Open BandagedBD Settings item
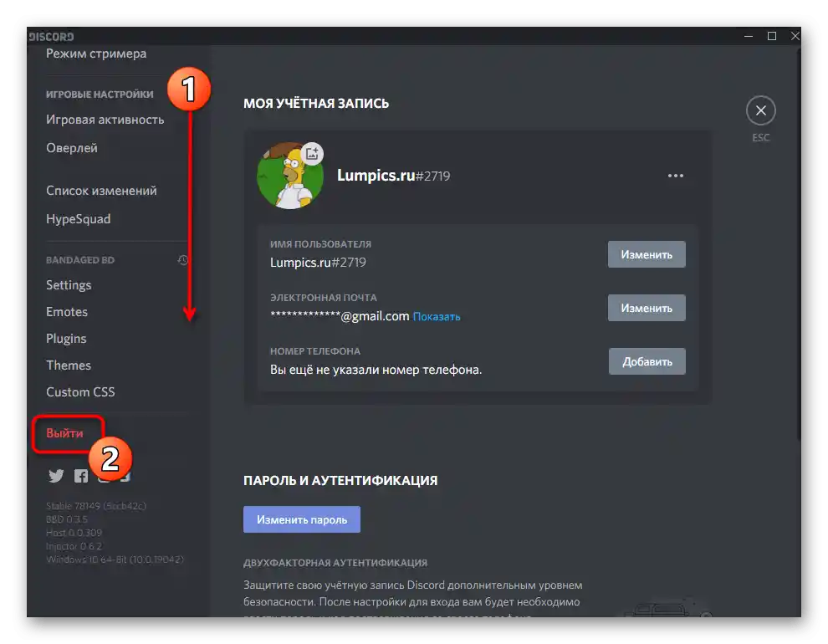The image size is (828, 644). pos(69,285)
